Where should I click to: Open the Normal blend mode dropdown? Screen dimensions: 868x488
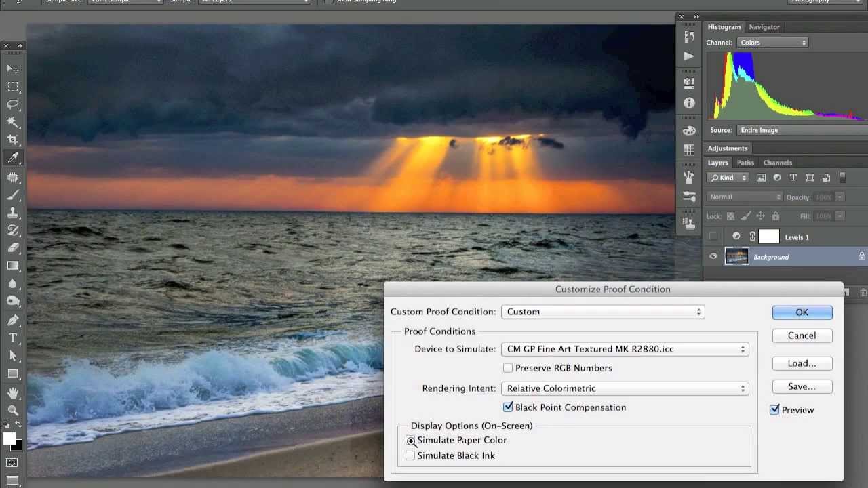click(745, 197)
